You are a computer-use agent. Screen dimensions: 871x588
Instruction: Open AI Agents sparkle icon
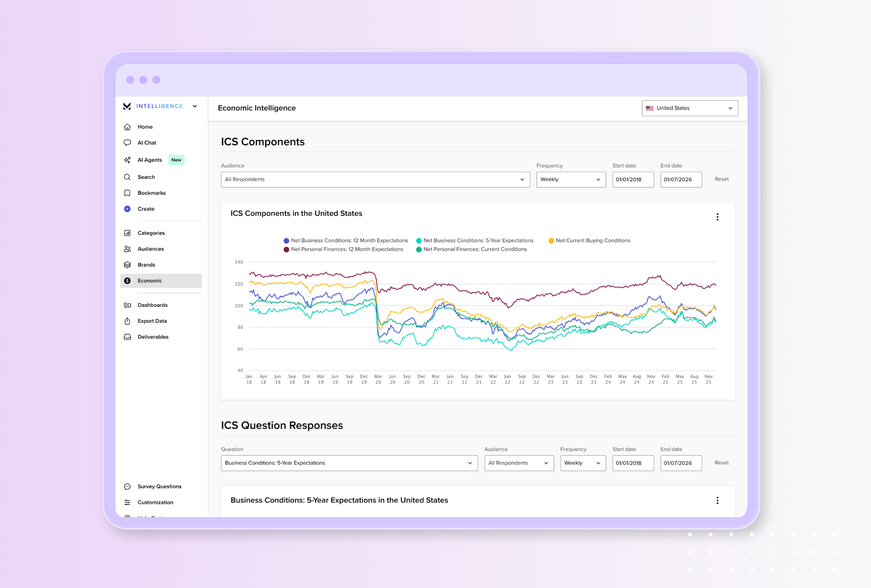pyautogui.click(x=127, y=160)
